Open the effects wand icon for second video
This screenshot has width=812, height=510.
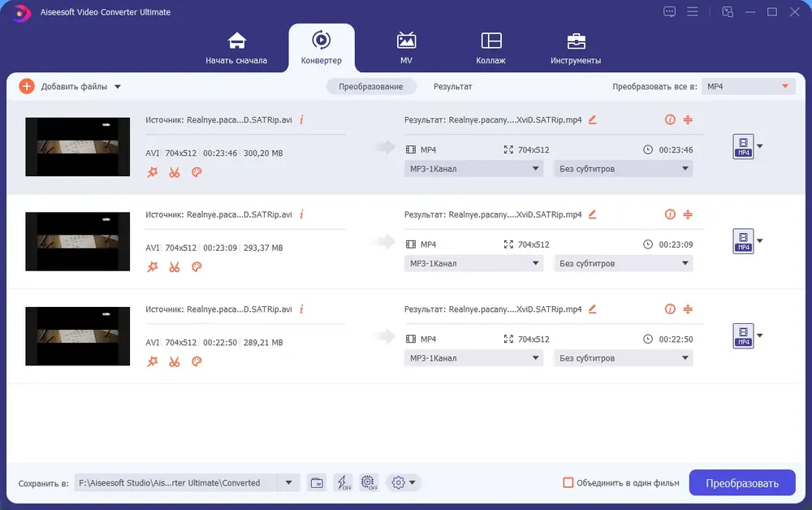(x=153, y=267)
